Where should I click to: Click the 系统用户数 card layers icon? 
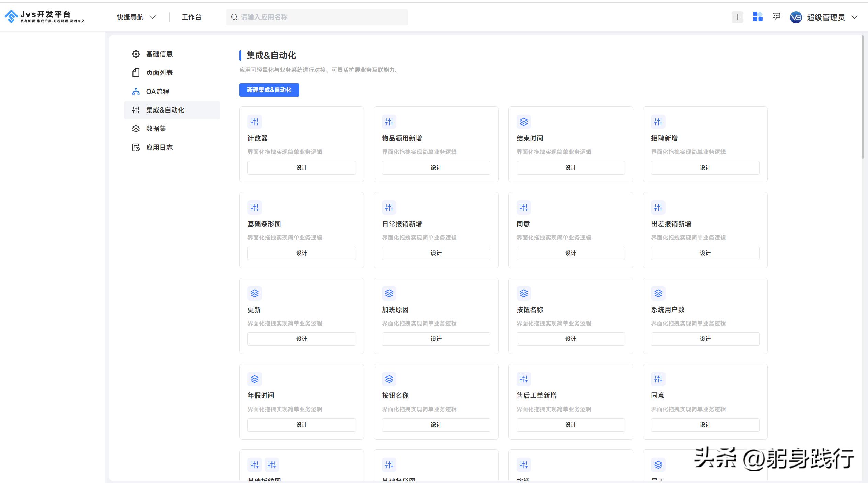(x=658, y=293)
